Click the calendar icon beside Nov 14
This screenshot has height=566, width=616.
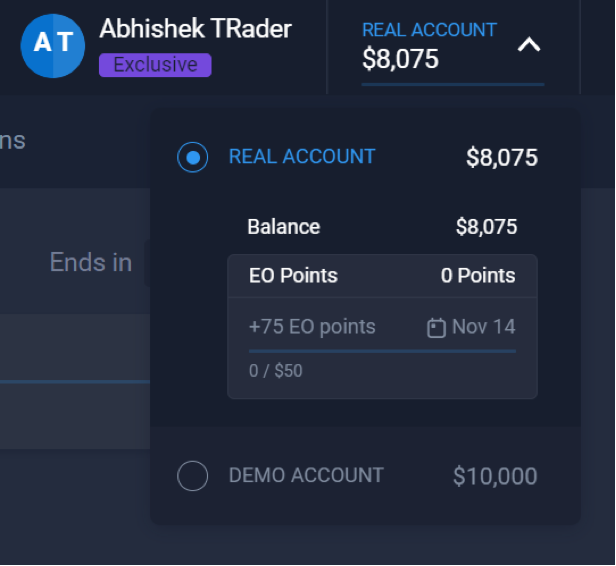(x=436, y=328)
